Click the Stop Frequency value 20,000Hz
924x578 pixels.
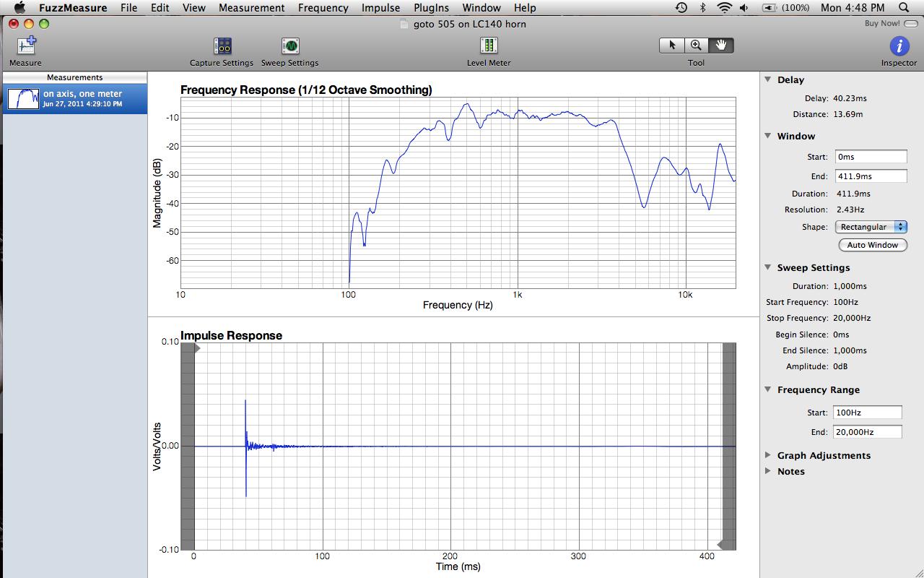852,318
